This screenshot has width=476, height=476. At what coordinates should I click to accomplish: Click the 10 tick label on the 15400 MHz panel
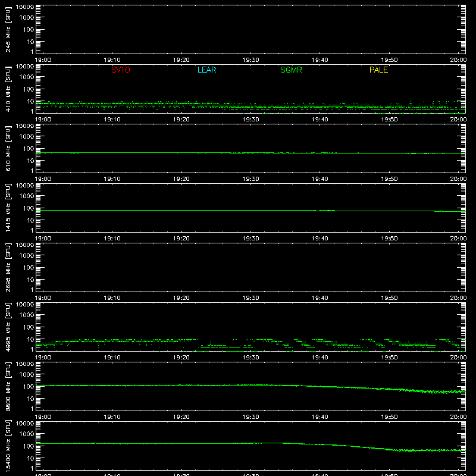click(x=30, y=458)
